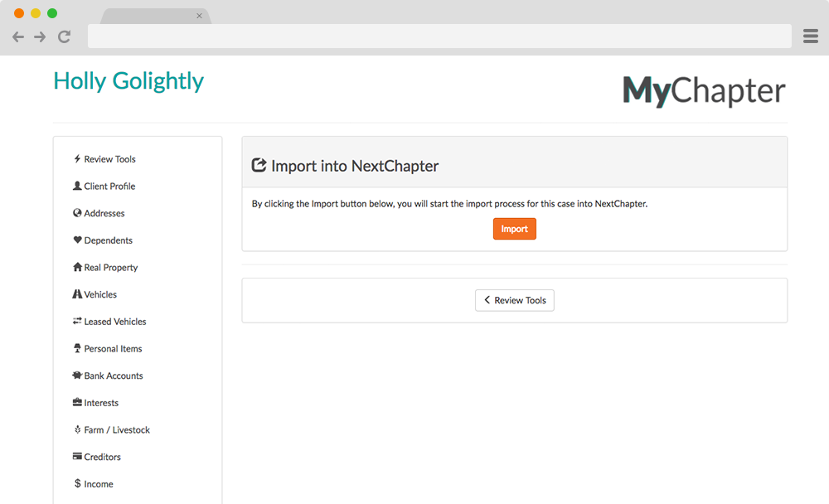Click the briefcase icon beside Interests
The height and width of the screenshot is (504, 829).
pyautogui.click(x=77, y=403)
